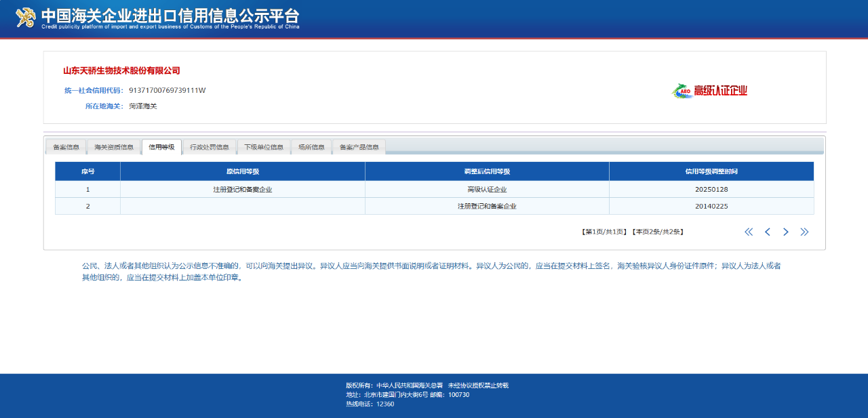Go to the first page of results
The width and height of the screenshot is (868, 418).
point(749,232)
